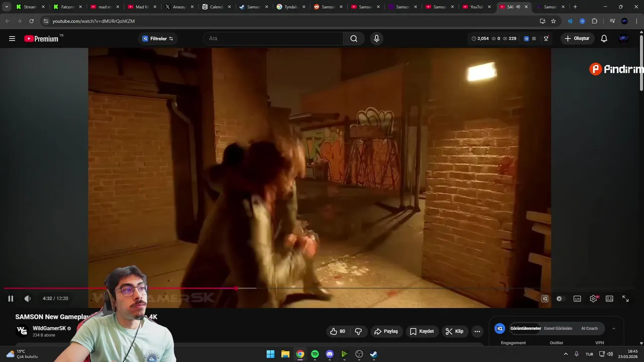This screenshot has height=362, width=644.
Task: Pause the video with the pause button
Action: tap(11, 299)
